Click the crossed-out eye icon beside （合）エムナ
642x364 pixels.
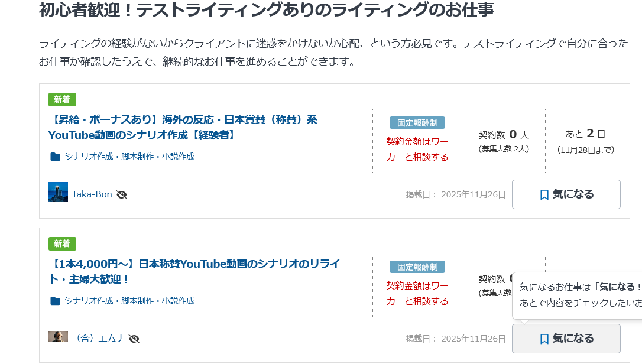pyautogui.click(x=134, y=339)
